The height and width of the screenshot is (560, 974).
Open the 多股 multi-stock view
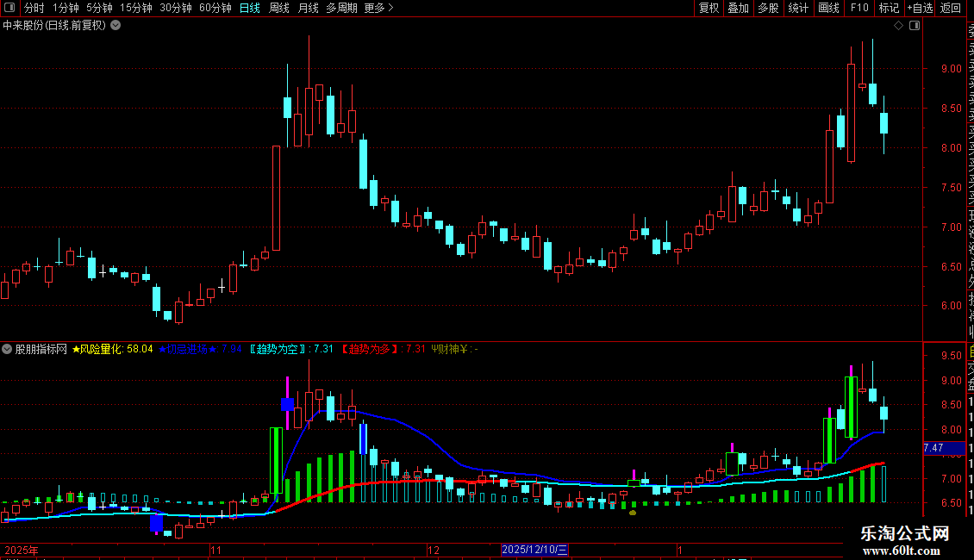click(x=768, y=8)
